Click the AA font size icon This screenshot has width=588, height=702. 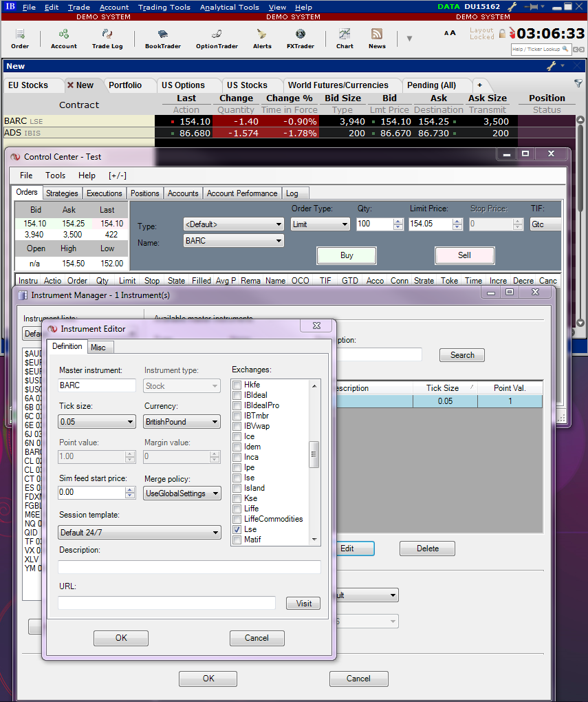(450, 32)
